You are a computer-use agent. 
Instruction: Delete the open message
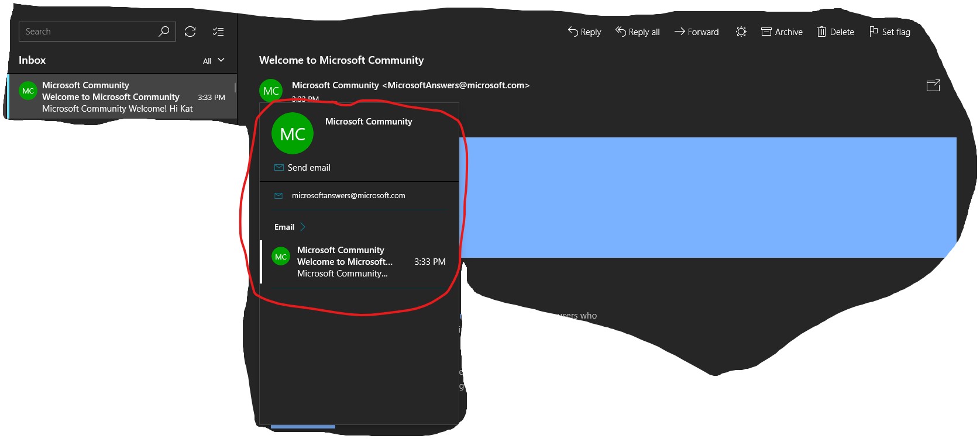pos(835,32)
